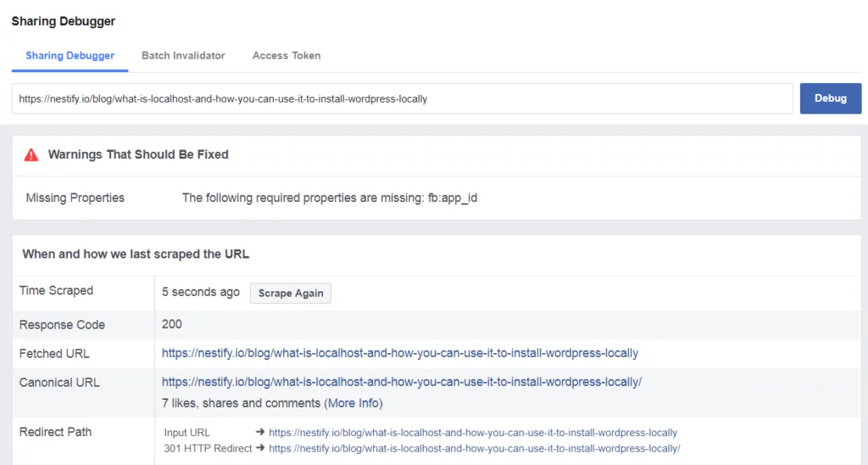Viewport: 868px width, 465px height.
Task: Select the missing fb:app_id message text
Action: (330, 198)
